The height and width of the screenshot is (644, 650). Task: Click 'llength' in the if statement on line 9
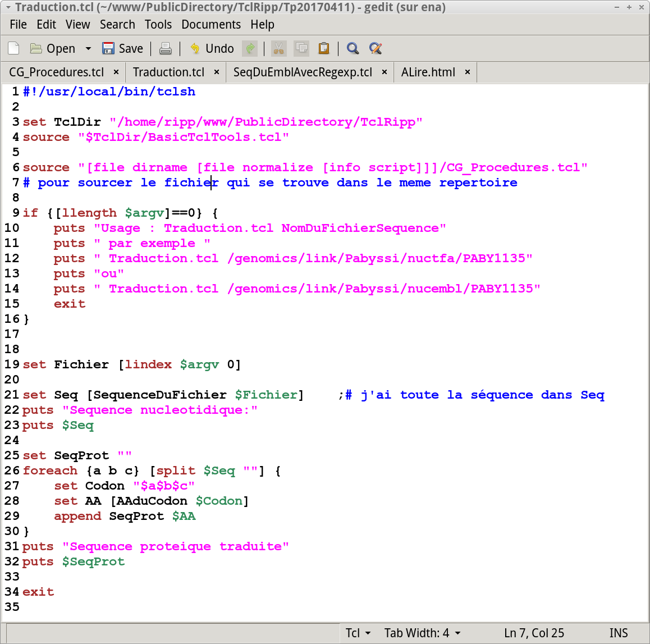click(89, 213)
